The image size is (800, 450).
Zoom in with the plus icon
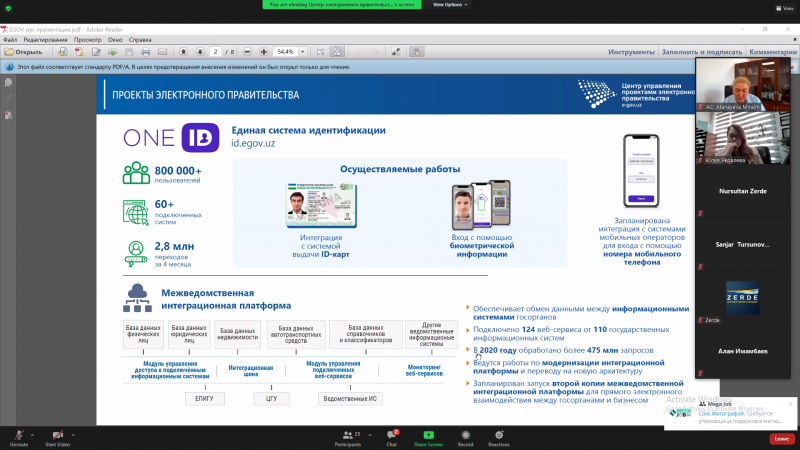pyautogui.click(x=264, y=52)
